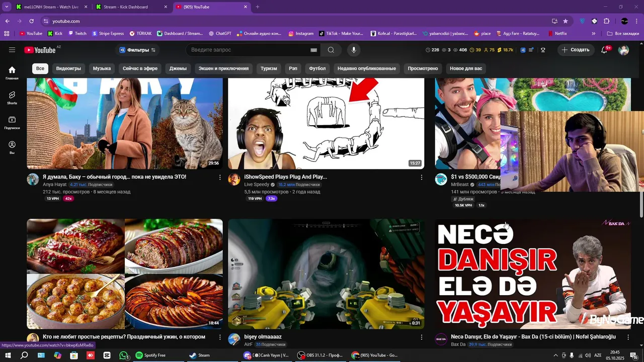
Task: Open a new browser tab
Action: pyautogui.click(x=258, y=7)
